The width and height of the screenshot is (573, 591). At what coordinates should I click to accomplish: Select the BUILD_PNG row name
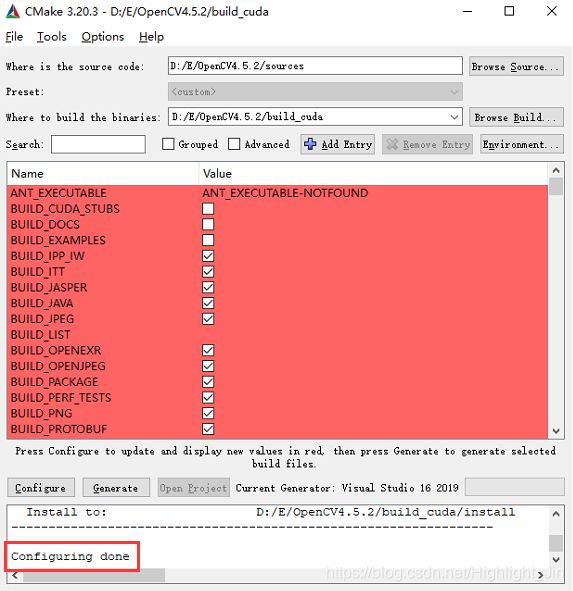[41, 413]
